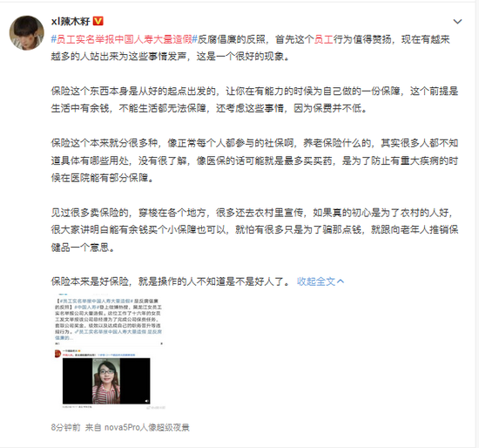Open the 8分钟前 timestamp link
The height and width of the screenshot is (448, 479).
[65, 427]
